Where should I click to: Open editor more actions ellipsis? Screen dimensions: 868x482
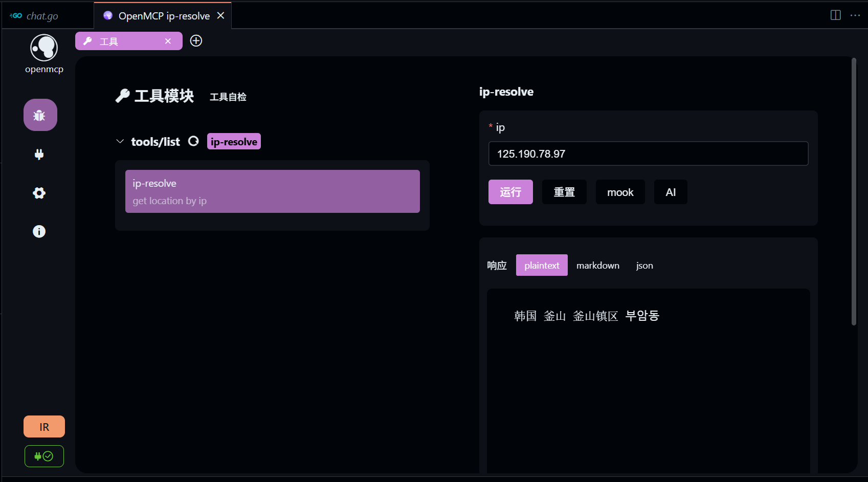click(x=855, y=15)
